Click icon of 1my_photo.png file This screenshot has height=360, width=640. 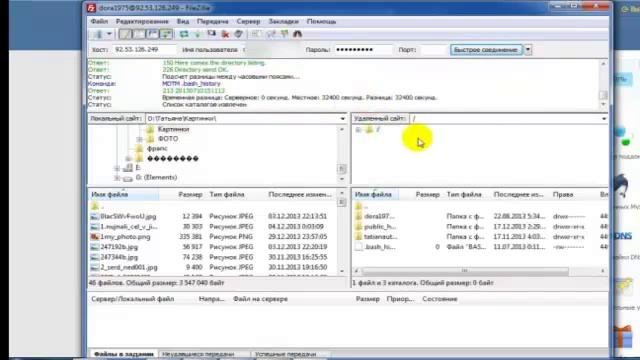tap(95, 237)
